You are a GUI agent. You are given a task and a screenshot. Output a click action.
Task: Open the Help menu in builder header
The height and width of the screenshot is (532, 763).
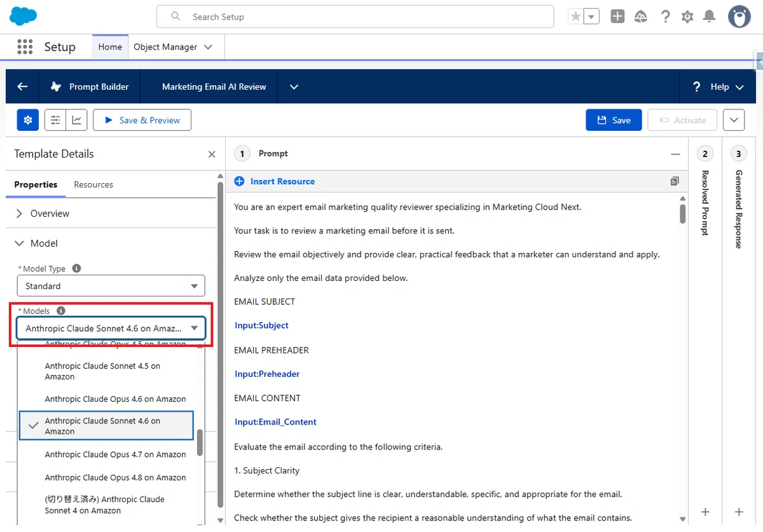(x=719, y=86)
